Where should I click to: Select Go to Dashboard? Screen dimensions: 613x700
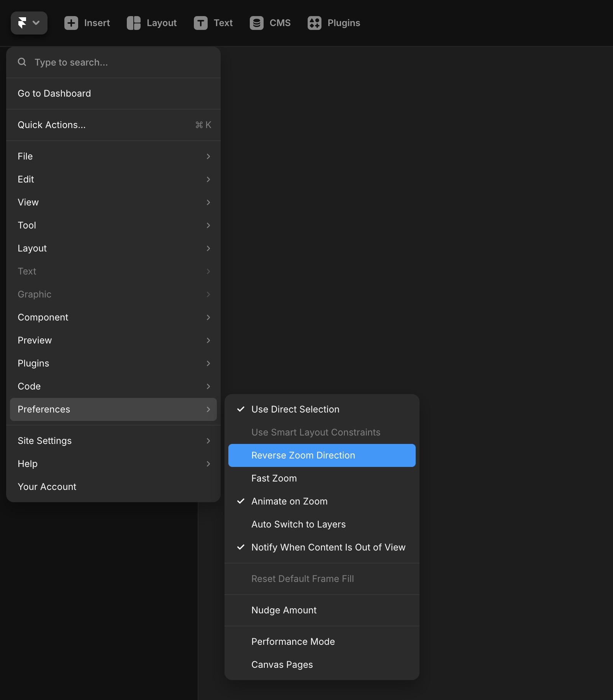(x=113, y=94)
